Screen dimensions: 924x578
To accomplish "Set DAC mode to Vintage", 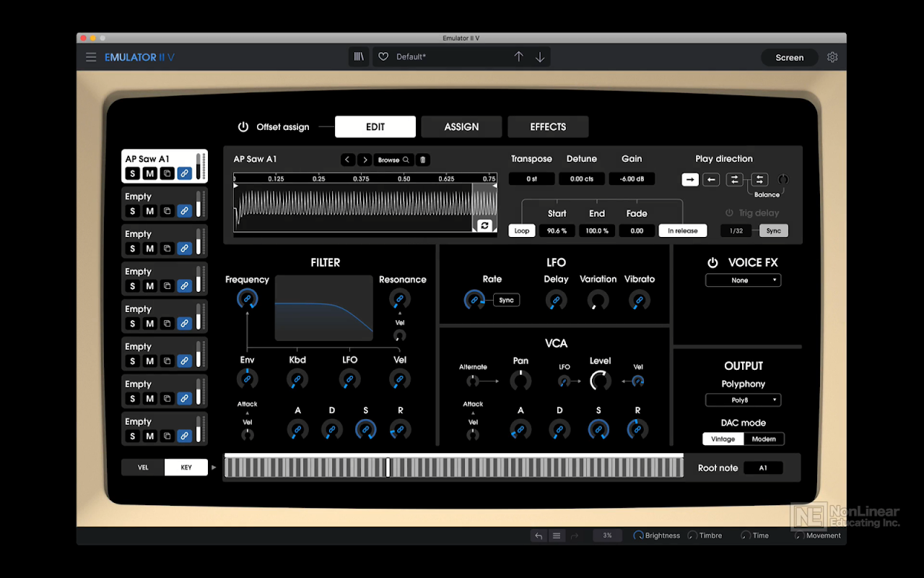I will (x=723, y=439).
